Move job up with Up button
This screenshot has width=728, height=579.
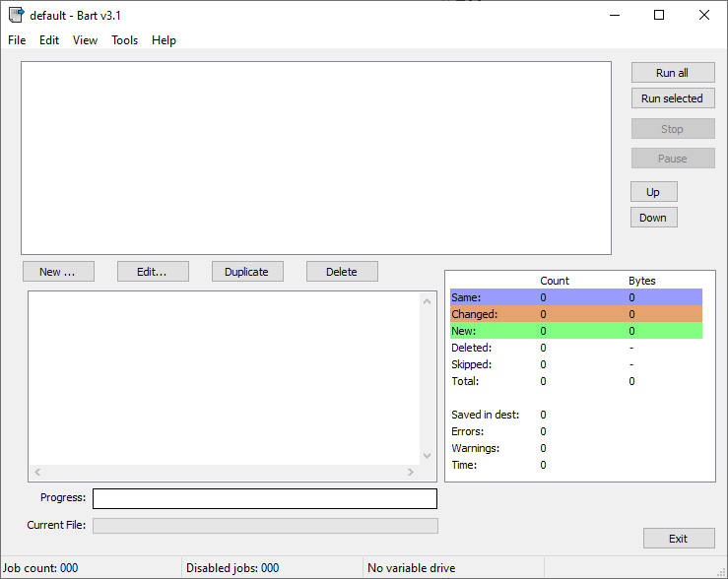click(x=653, y=192)
